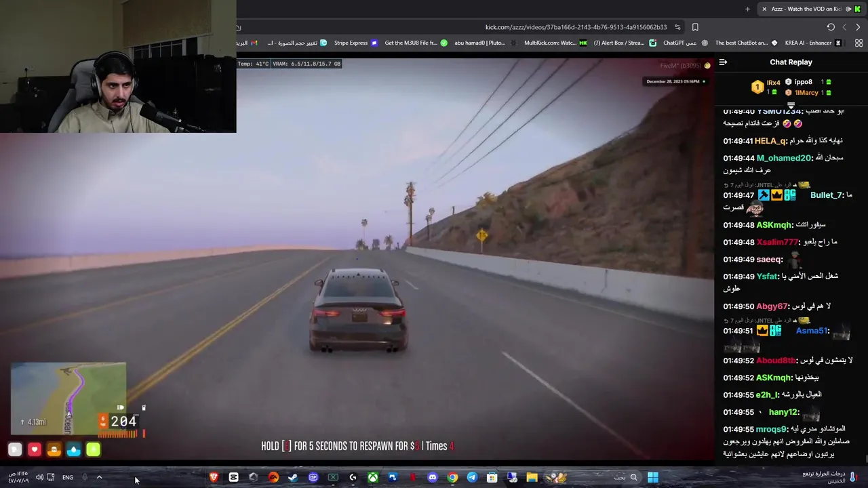
Task: Expand the gifter leaderboard handle
Action: 791,105
